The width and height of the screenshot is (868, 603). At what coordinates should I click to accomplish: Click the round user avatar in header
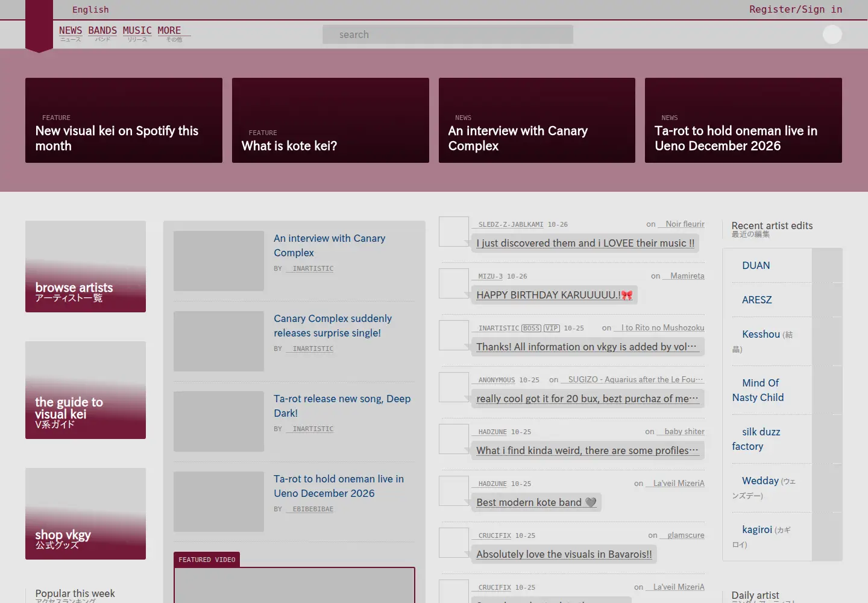(x=832, y=34)
